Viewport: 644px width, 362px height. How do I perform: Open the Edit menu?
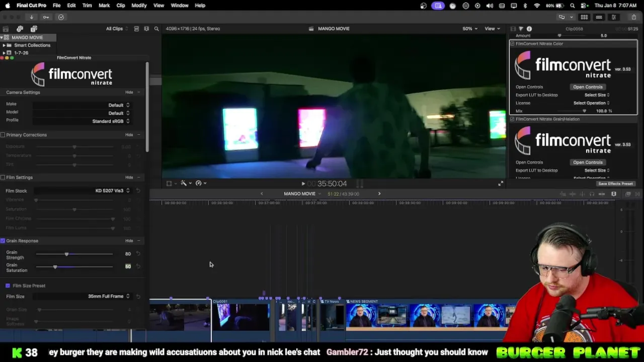click(71, 6)
